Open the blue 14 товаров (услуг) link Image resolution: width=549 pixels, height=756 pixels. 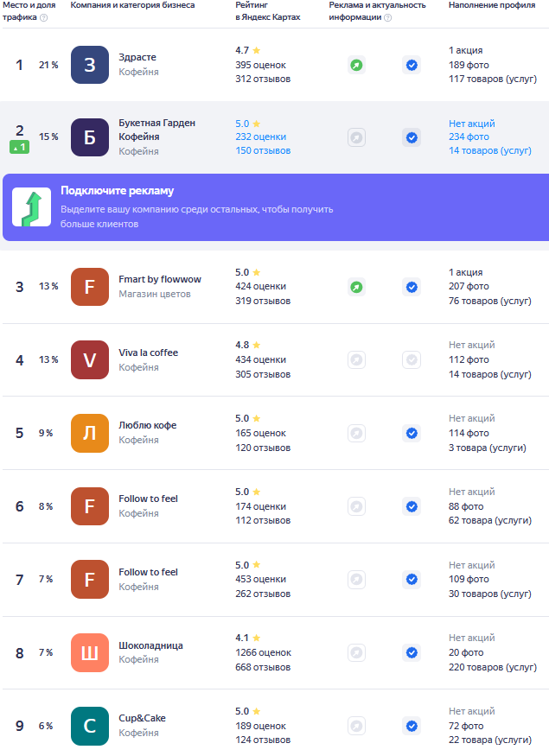click(489, 150)
